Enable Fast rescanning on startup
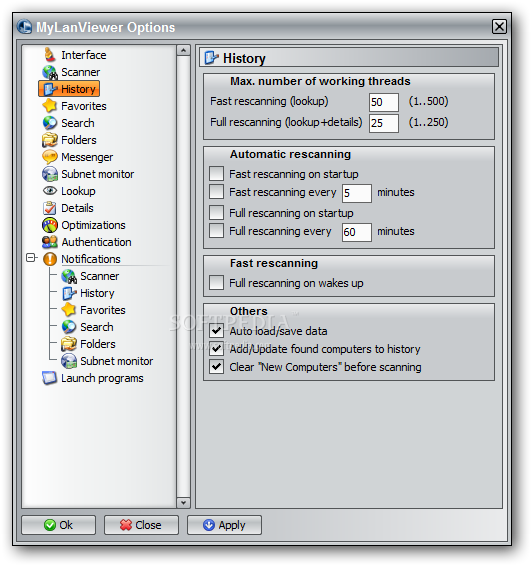The height and width of the screenshot is (566, 532). click(x=217, y=174)
